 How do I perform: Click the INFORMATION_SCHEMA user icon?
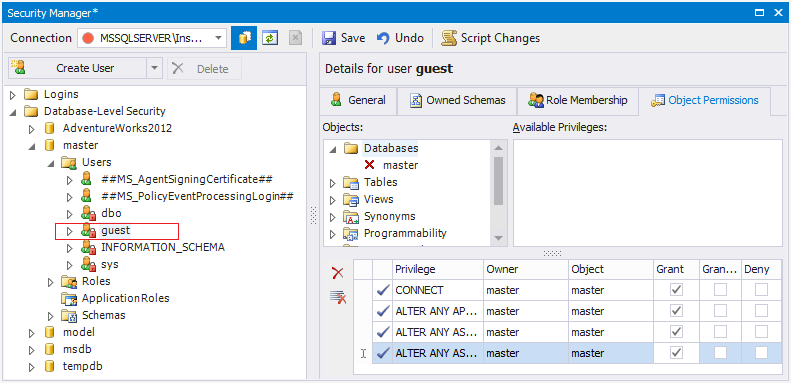88,248
